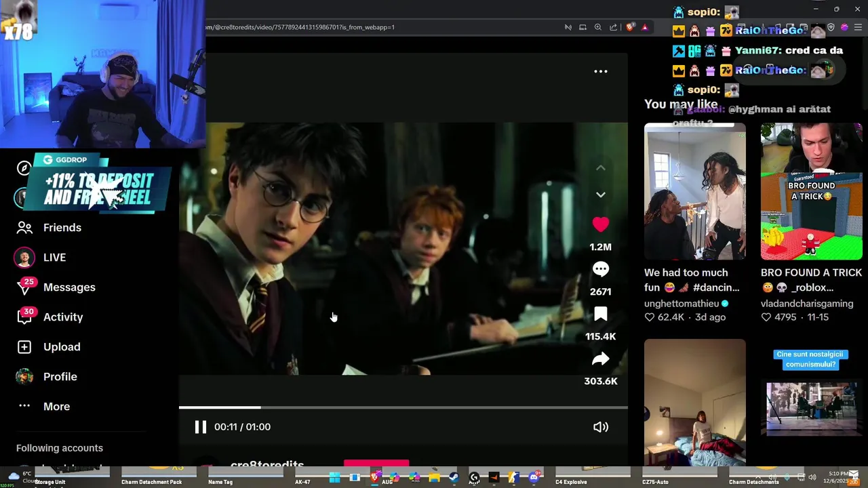Open the Brave VPN shield icon

point(831,28)
